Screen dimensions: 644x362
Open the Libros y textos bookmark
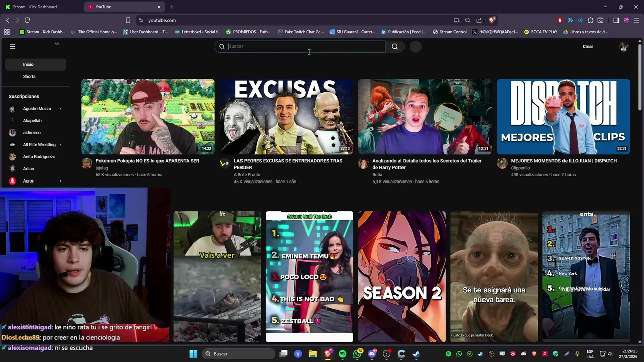coord(586,32)
